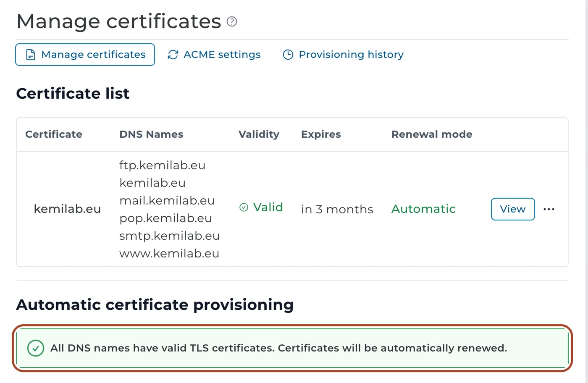
Task: Click the Renewal mode column header
Action: pyautogui.click(x=432, y=134)
